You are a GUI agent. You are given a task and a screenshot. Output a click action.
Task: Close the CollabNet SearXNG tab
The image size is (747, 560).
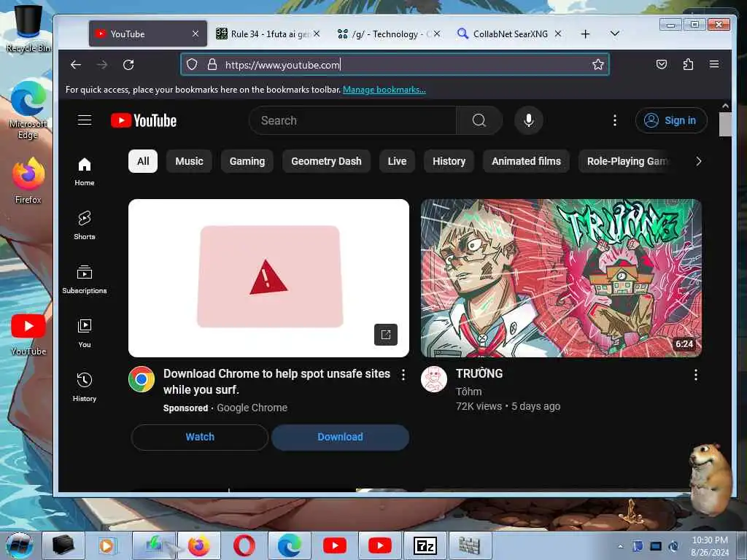coord(558,34)
